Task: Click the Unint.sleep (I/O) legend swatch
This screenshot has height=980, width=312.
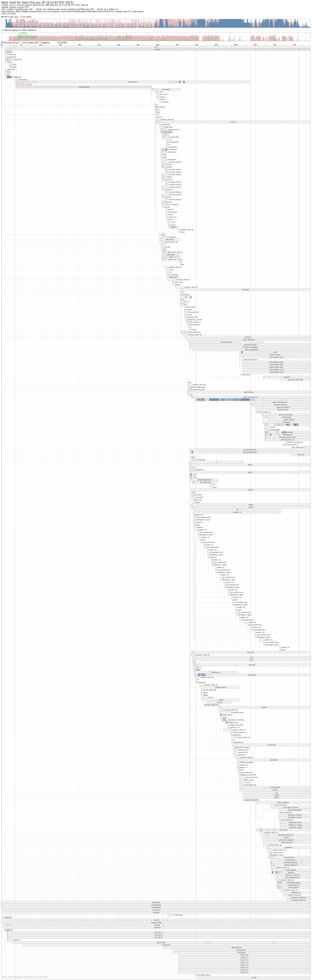Action: click(x=21, y=43)
